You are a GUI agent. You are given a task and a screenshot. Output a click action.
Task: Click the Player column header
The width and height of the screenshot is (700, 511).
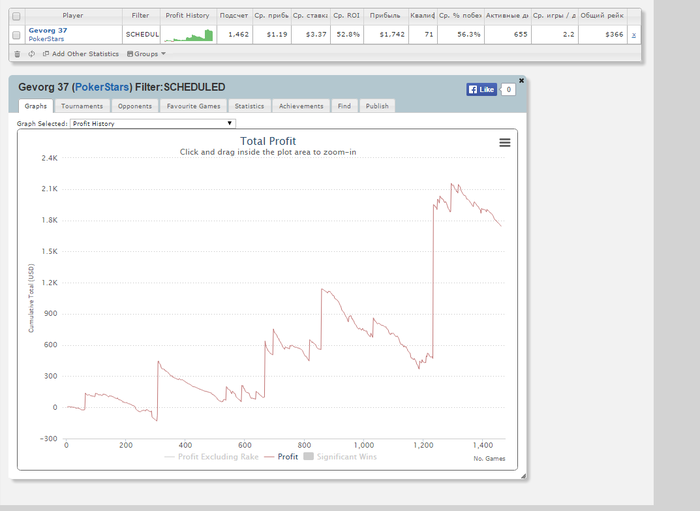pos(73,16)
